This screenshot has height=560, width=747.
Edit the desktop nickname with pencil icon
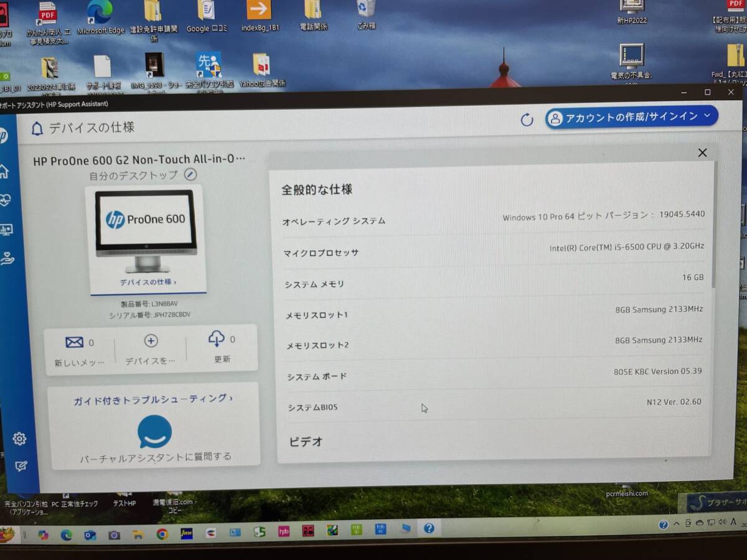click(191, 175)
